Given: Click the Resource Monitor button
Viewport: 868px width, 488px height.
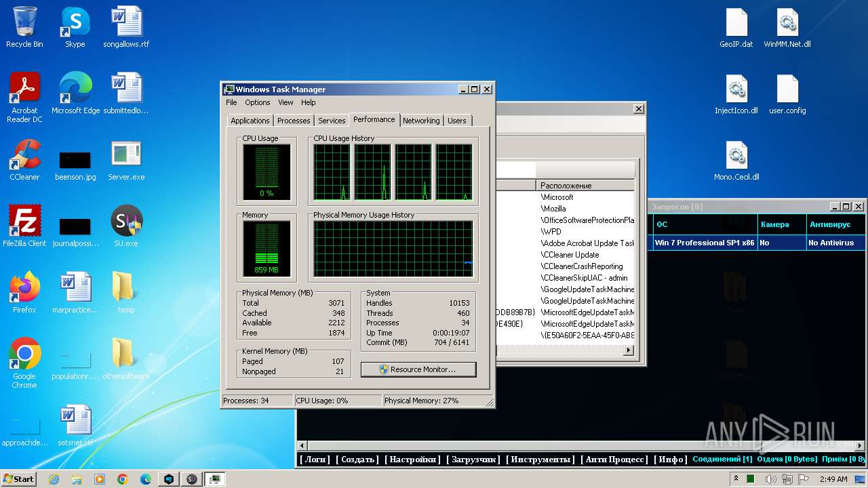Looking at the screenshot, I should [418, 369].
